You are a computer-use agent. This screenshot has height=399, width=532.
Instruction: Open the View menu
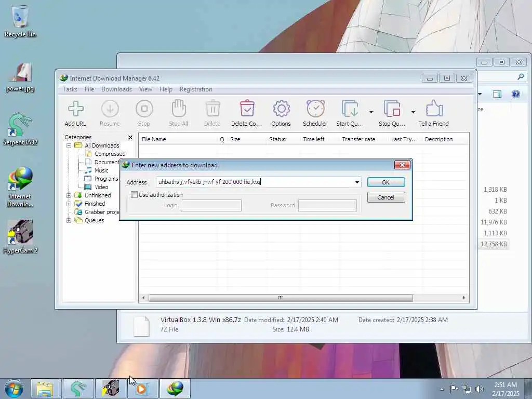click(x=145, y=89)
